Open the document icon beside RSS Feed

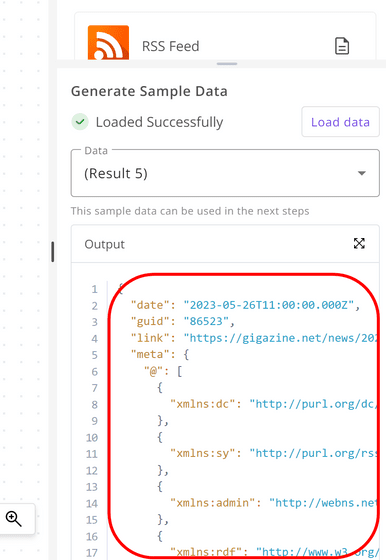(x=342, y=46)
